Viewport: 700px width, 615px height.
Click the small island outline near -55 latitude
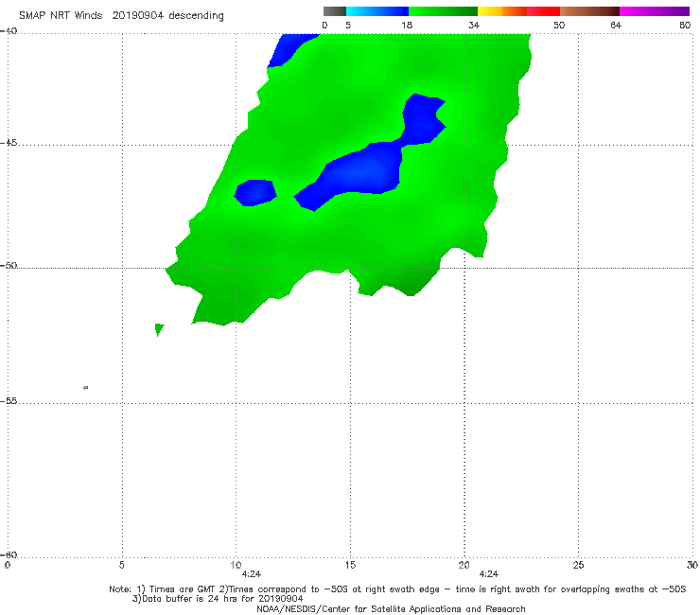click(86, 388)
